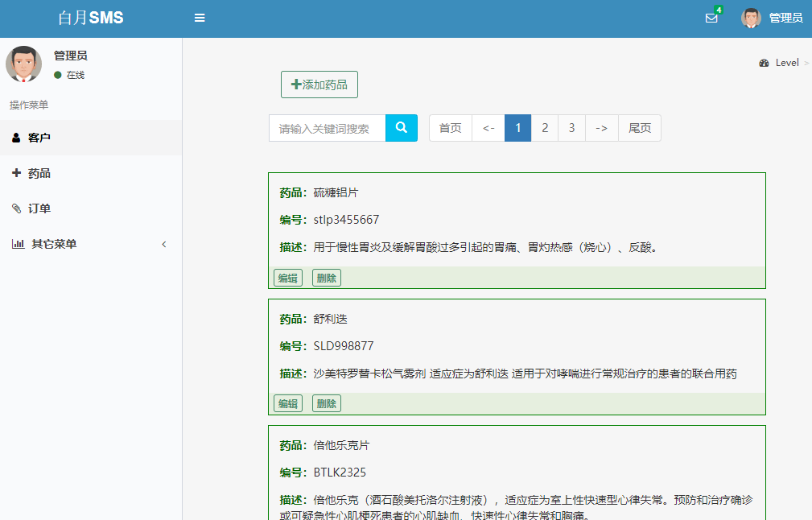Click the magnifier search button
This screenshot has height=520, width=812.
coord(402,128)
